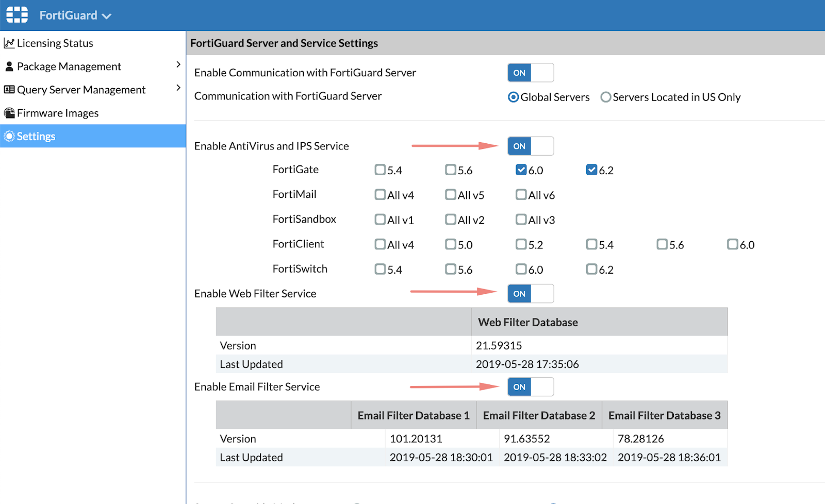825x504 pixels.
Task: Check FortiClient 5.2 checkbox
Action: [x=521, y=244]
